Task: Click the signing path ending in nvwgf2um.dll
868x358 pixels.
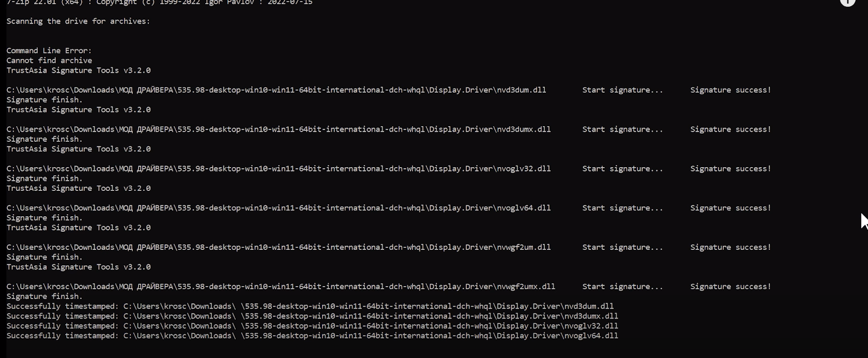Action: (279, 247)
